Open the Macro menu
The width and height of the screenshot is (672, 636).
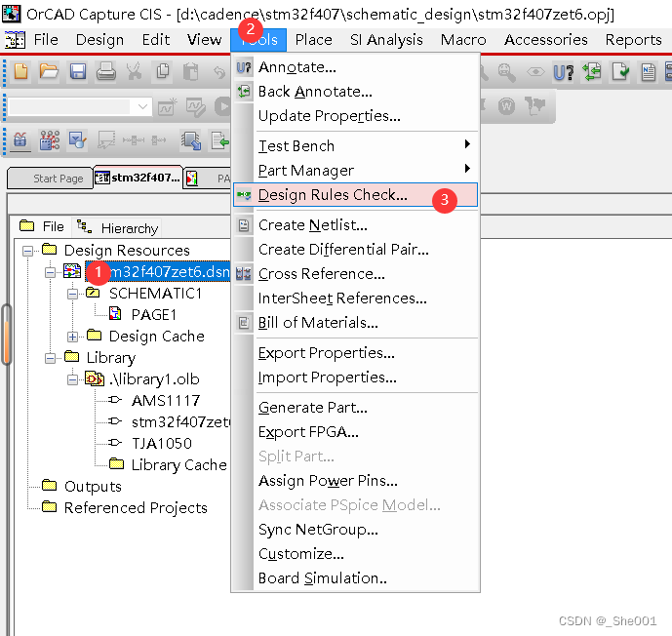pos(463,40)
